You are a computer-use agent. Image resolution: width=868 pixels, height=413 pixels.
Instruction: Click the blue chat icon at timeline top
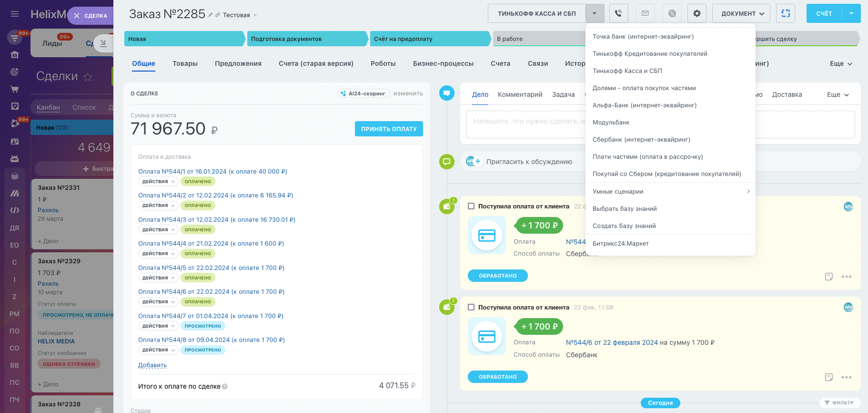point(446,93)
